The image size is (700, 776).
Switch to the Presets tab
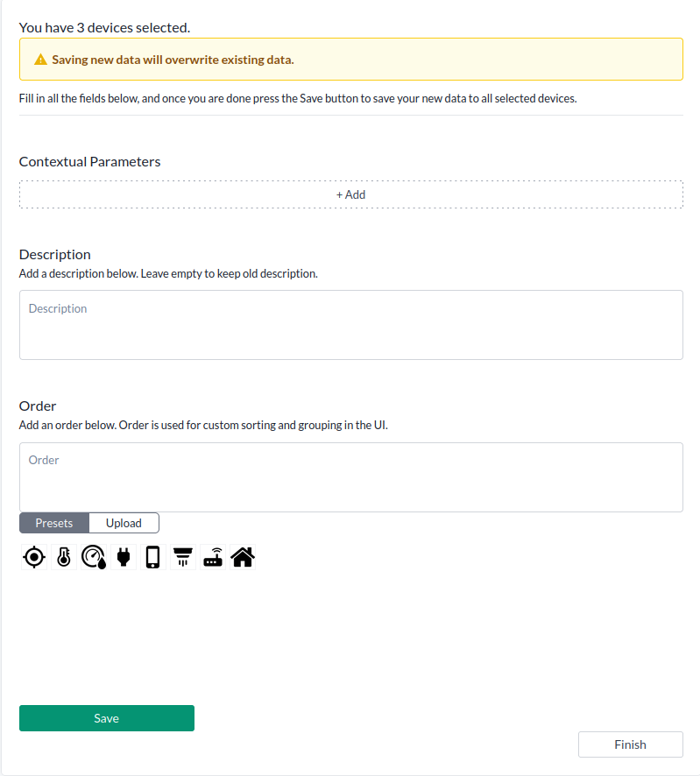tap(54, 523)
